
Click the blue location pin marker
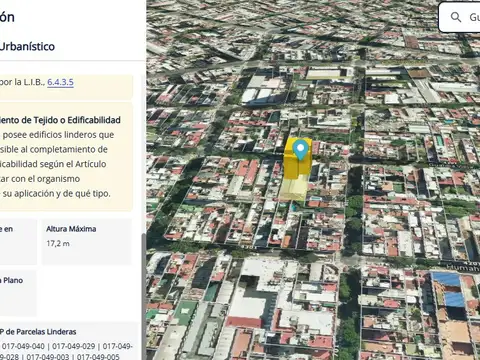(301, 150)
